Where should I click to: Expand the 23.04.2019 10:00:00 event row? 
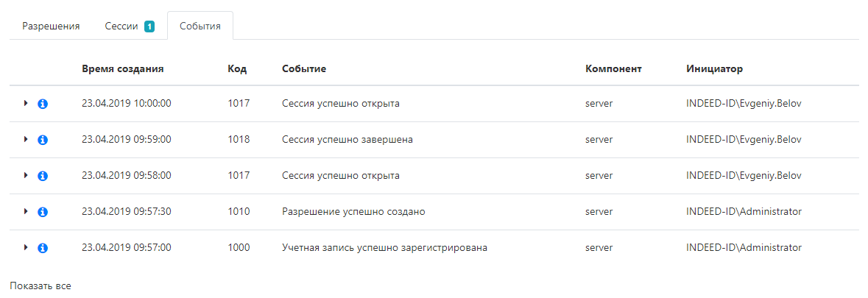(x=26, y=104)
